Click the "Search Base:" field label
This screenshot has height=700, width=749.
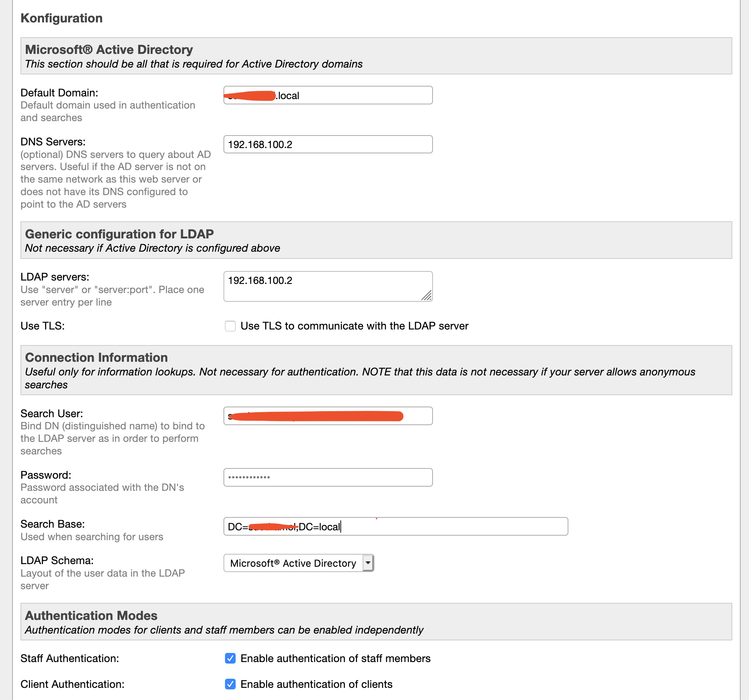(x=53, y=524)
